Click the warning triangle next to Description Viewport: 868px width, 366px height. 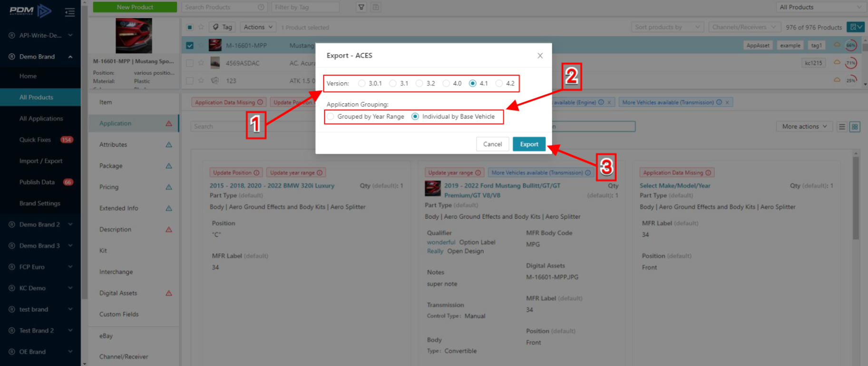click(169, 229)
